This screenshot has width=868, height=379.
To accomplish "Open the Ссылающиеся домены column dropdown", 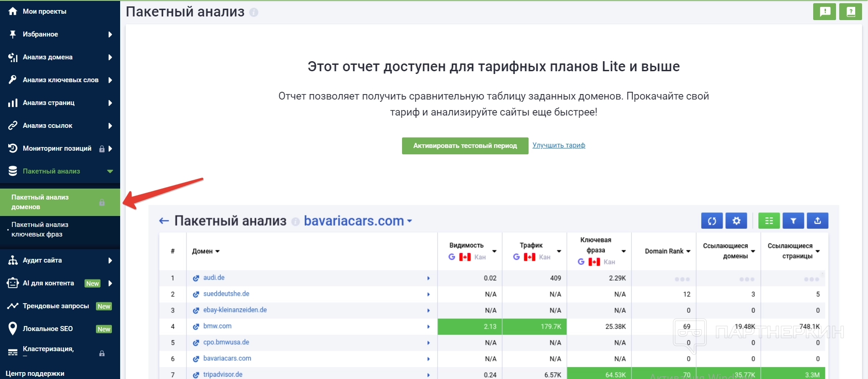I will (753, 251).
